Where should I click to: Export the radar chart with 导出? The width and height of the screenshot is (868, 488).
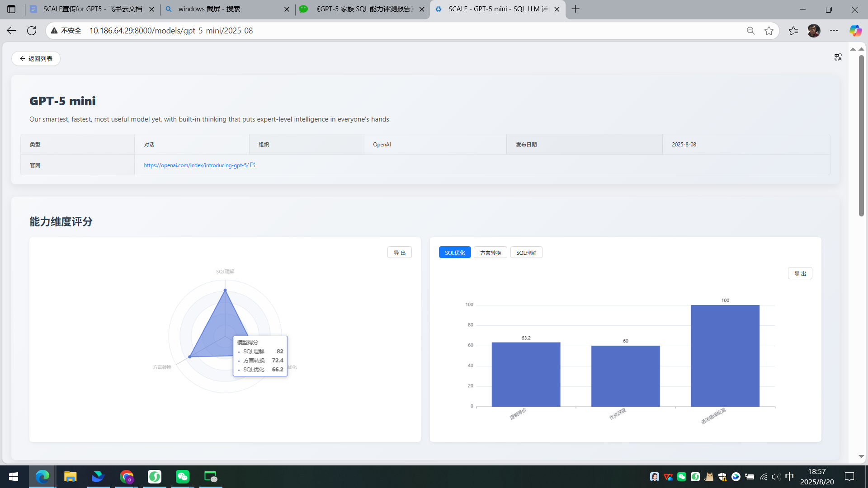399,253
